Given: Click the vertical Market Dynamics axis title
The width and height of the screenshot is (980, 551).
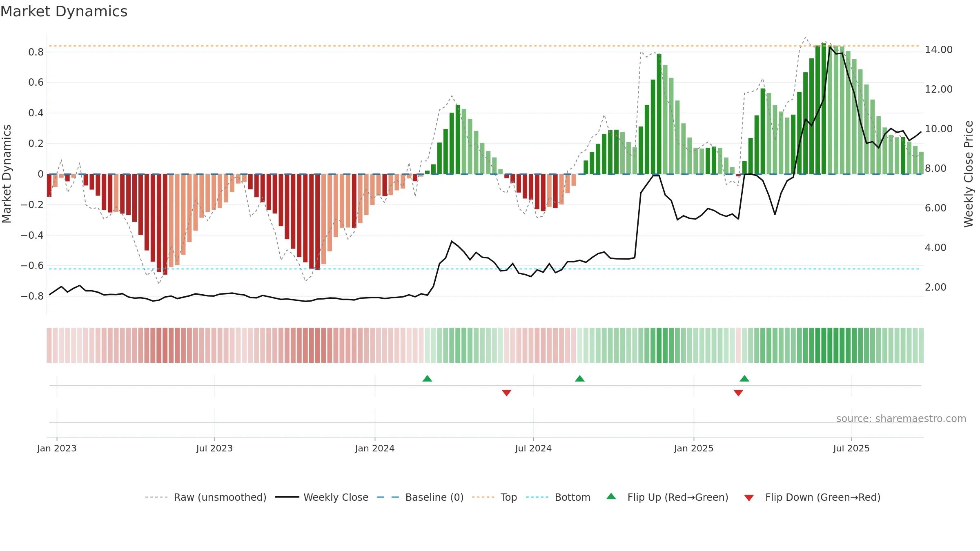Looking at the screenshot, I should [7, 174].
